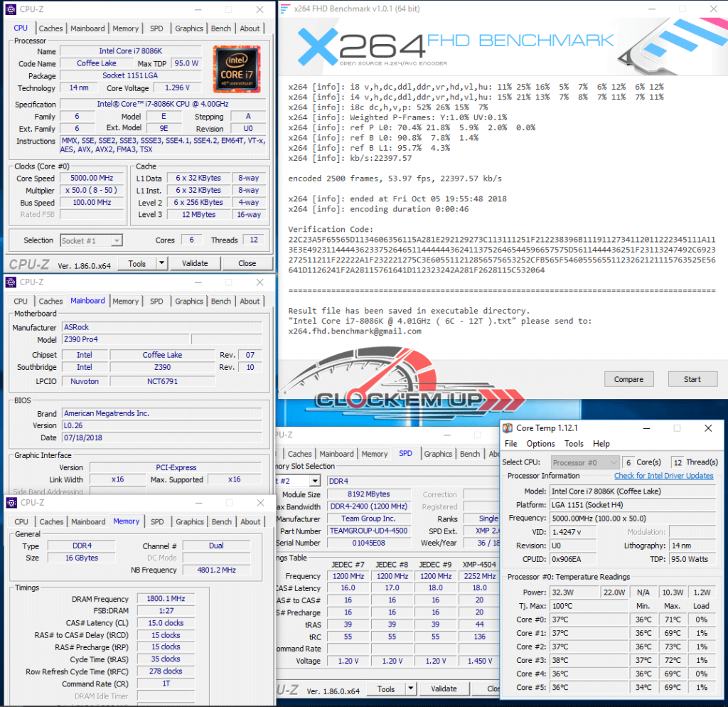This screenshot has width=728, height=707.
Task: Click Validate in the SPD CPU-Z window
Action: pyautogui.click(x=444, y=689)
